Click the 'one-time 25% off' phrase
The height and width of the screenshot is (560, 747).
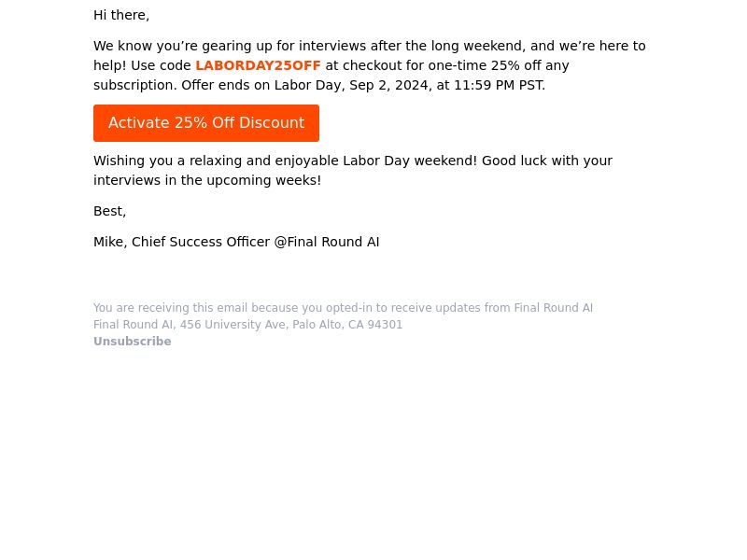[x=481, y=65]
